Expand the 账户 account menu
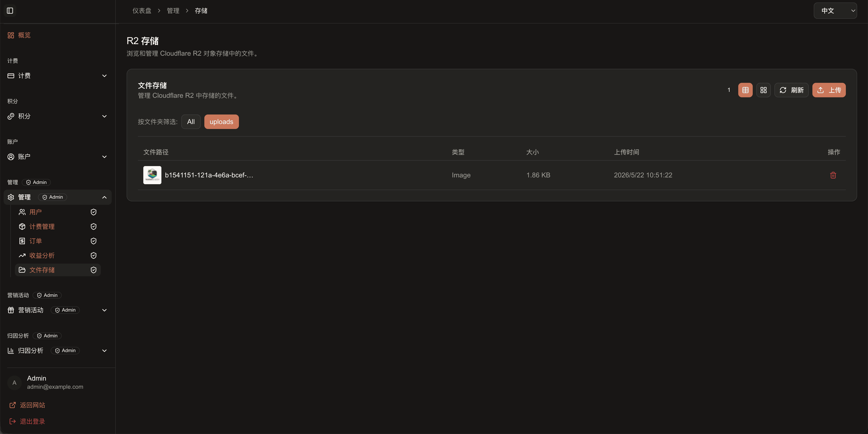Image resolution: width=868 pixels, height=434 pixels. click(57, 156)
